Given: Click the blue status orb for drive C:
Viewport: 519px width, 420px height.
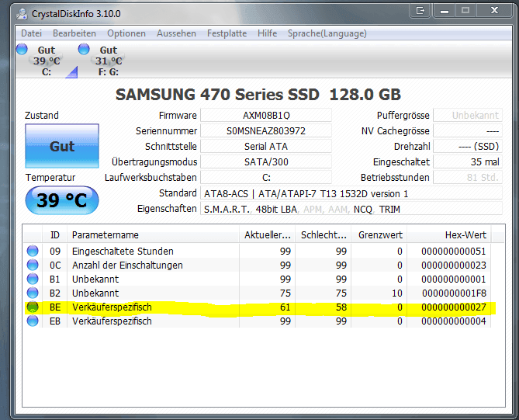Looking at the screenshot, I should [22, 49].
